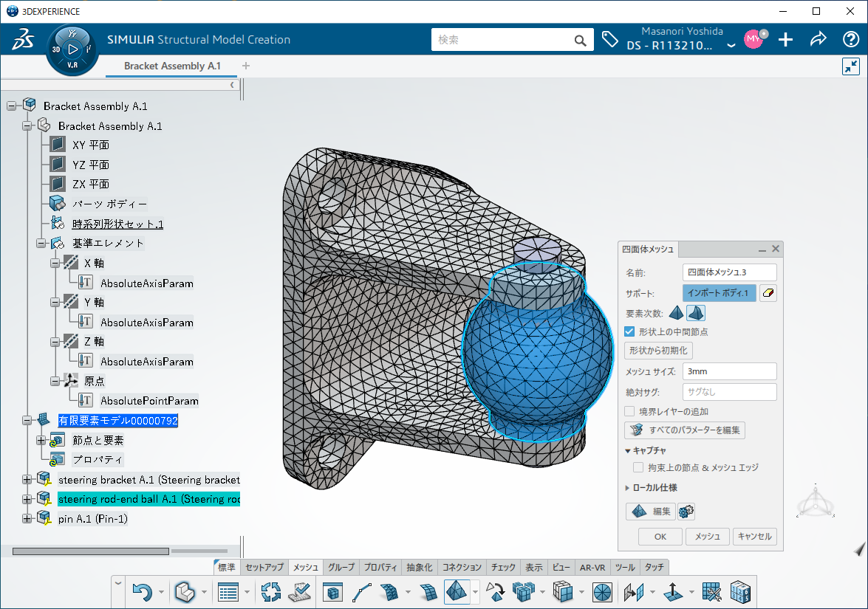
Task: Click the メッシュ サイズ input field
Action: point(729,371)
